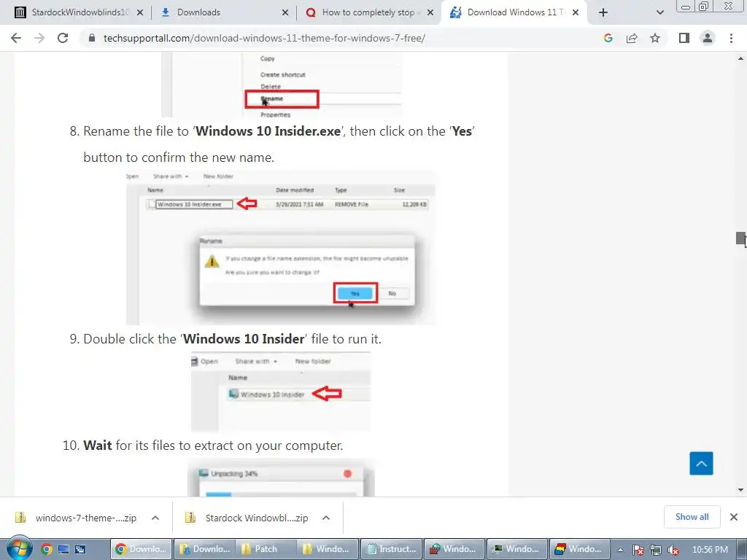Switch to How to completely stop tab
The image size is (747, 560).
(368, 12)
